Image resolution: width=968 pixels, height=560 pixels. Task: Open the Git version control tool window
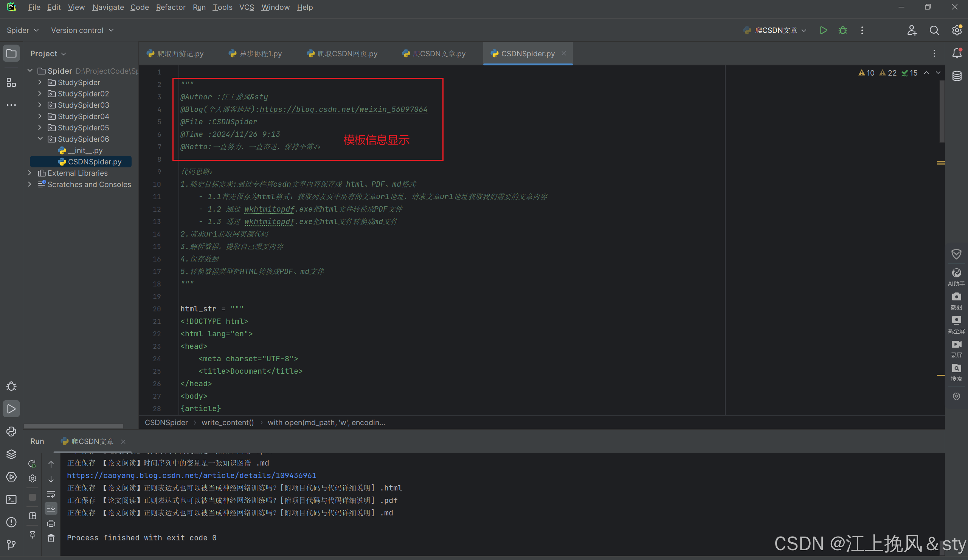pyautogui.click(x=11, y=544)
